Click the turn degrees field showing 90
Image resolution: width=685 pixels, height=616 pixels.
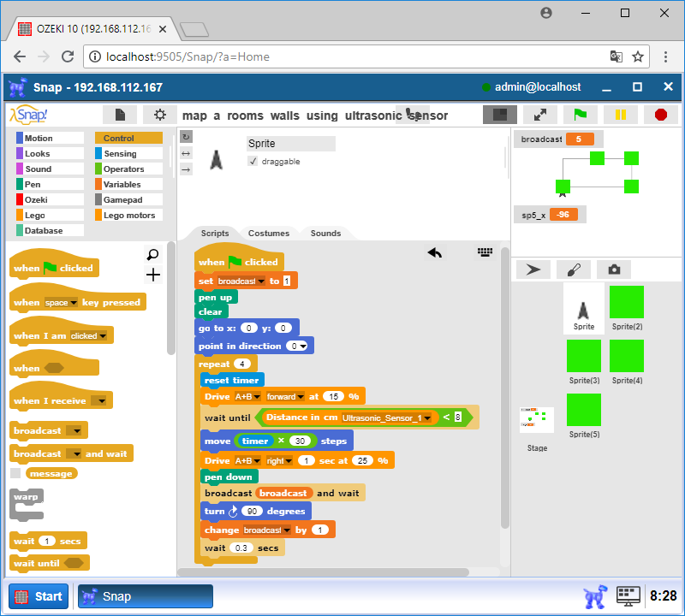pos(252,512)
